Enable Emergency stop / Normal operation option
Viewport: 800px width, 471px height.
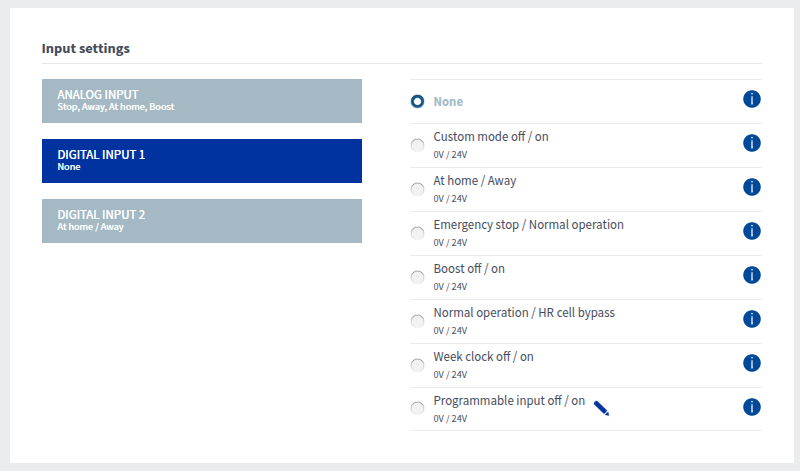tap(417, 233)
